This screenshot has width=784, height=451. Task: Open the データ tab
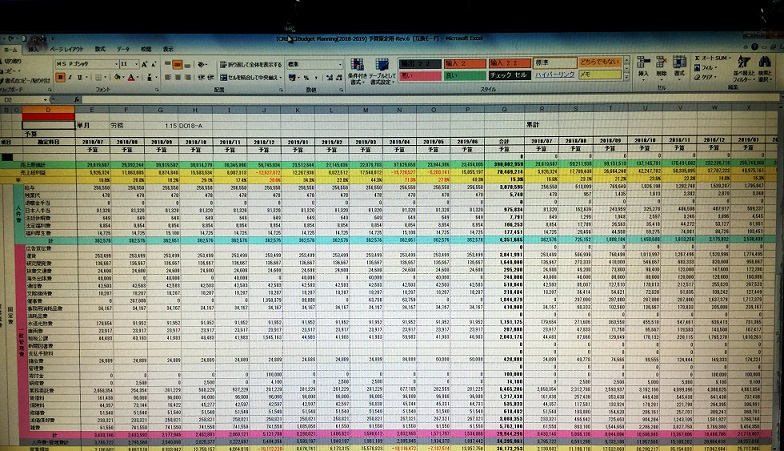[123, 49]
